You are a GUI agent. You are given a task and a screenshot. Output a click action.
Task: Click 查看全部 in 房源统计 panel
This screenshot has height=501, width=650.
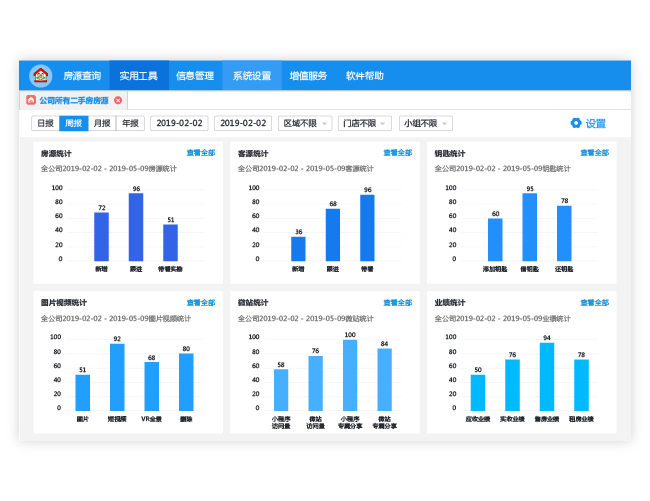(201, 153)
